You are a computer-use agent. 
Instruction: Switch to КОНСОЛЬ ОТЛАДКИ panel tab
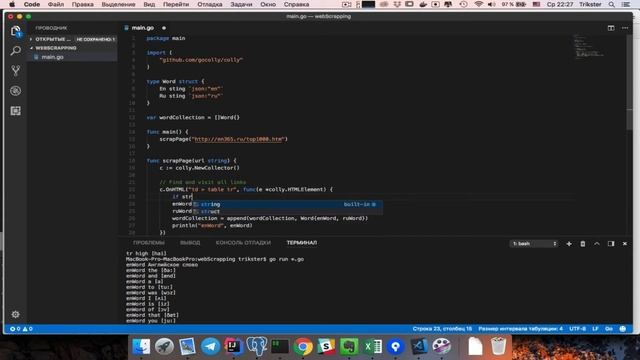[243, 243]
